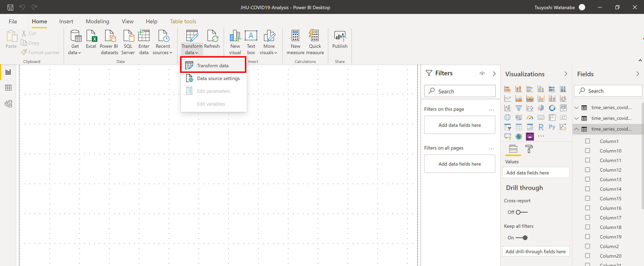The height and width of the screenshot is (266, 644).
Task: Turn off Keep all filters switch
Action: tap(522, 238)
